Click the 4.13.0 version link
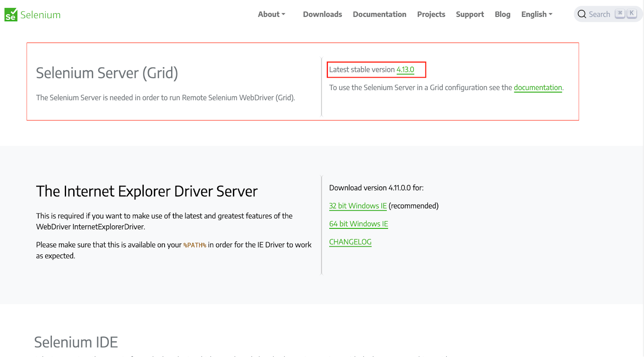The image size is (644, 357). point(405,70)
